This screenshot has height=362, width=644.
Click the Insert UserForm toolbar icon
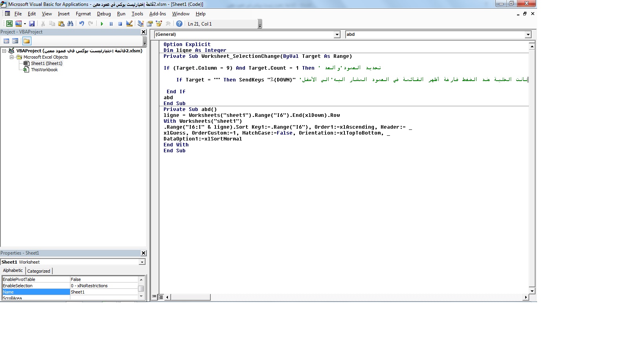coord(18,24)
